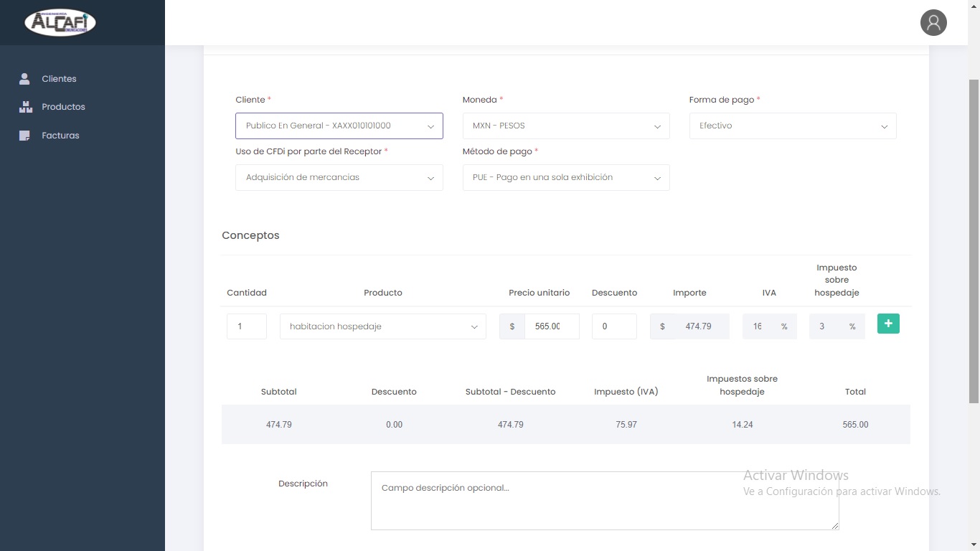Go to the Productos section
This screenshot has height=551, width=980.
pos(63,107)
